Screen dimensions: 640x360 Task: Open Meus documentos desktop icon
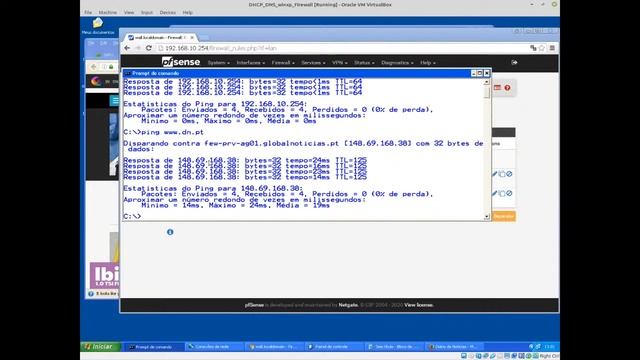point(98,26)
